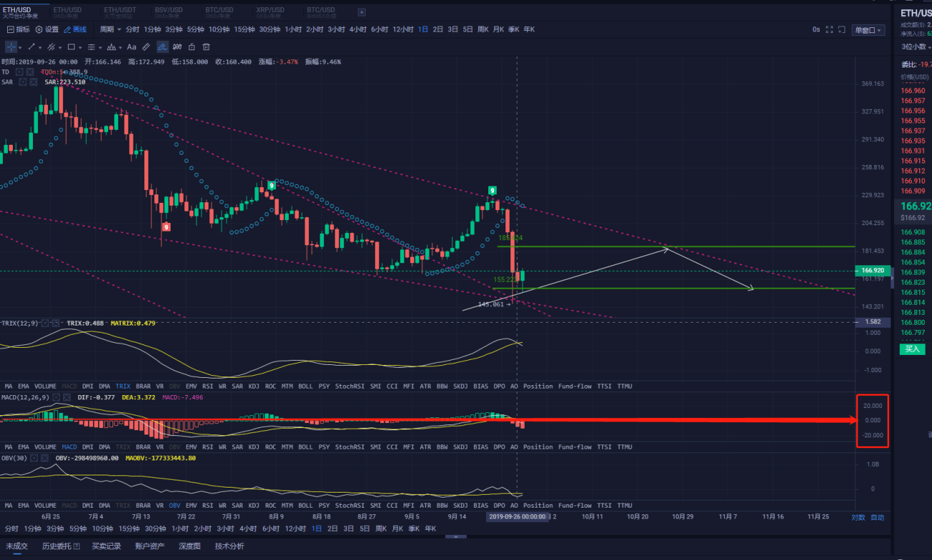
Task: Select the trend line drawing tool
Action: click(31, 47)
